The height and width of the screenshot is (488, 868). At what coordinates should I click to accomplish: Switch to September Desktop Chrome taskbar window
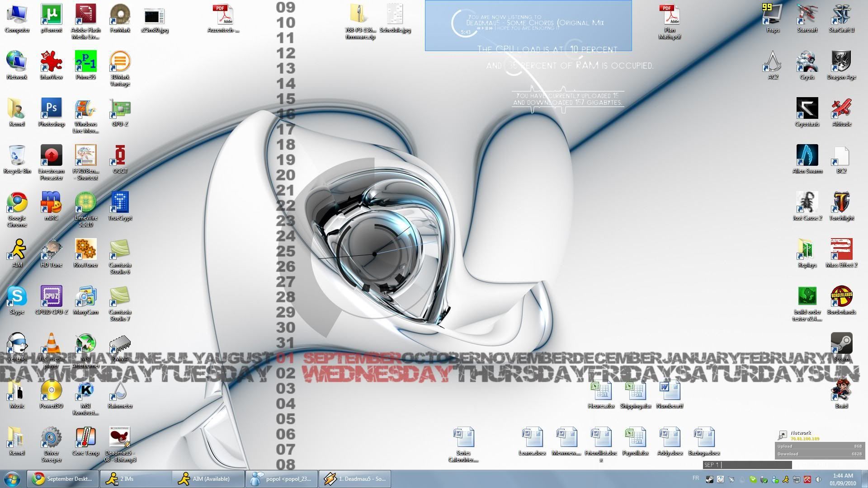[x=63, y=479]
